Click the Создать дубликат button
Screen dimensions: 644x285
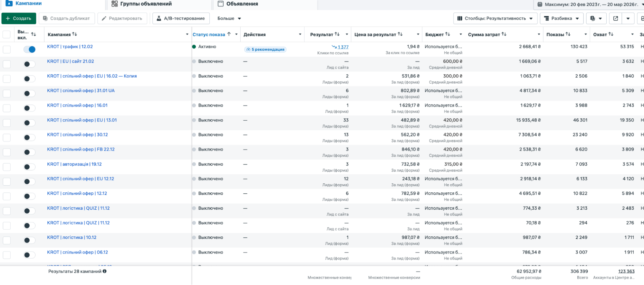[x=67, y=18]
